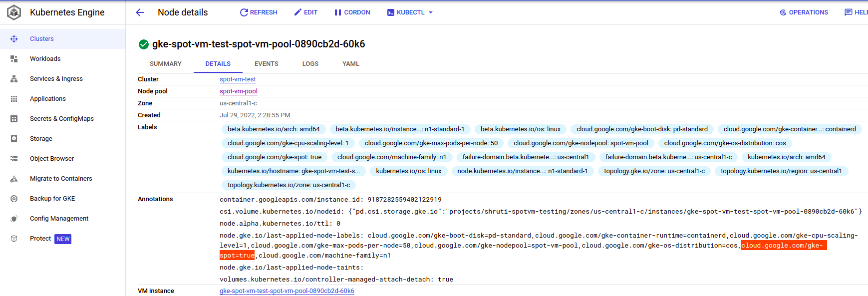Open the spot-vm-pool node pool link
868x296 pixels.
[239, 91]
